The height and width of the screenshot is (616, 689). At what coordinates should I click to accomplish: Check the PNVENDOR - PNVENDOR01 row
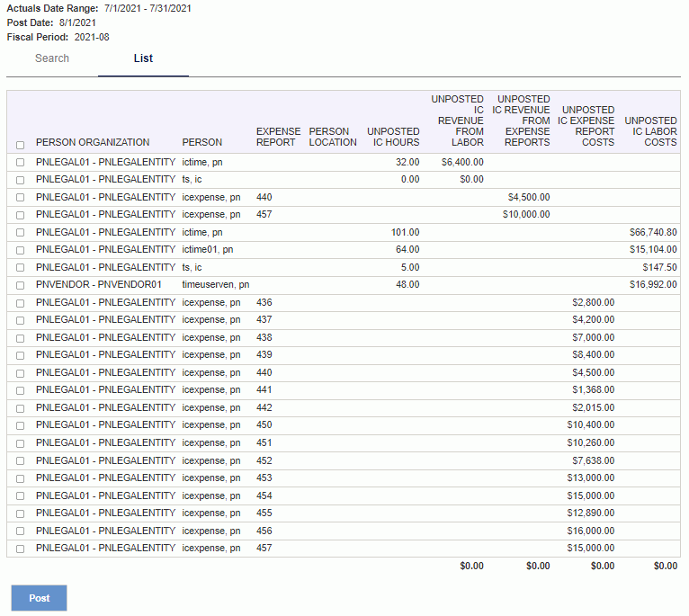pos(20,285)
